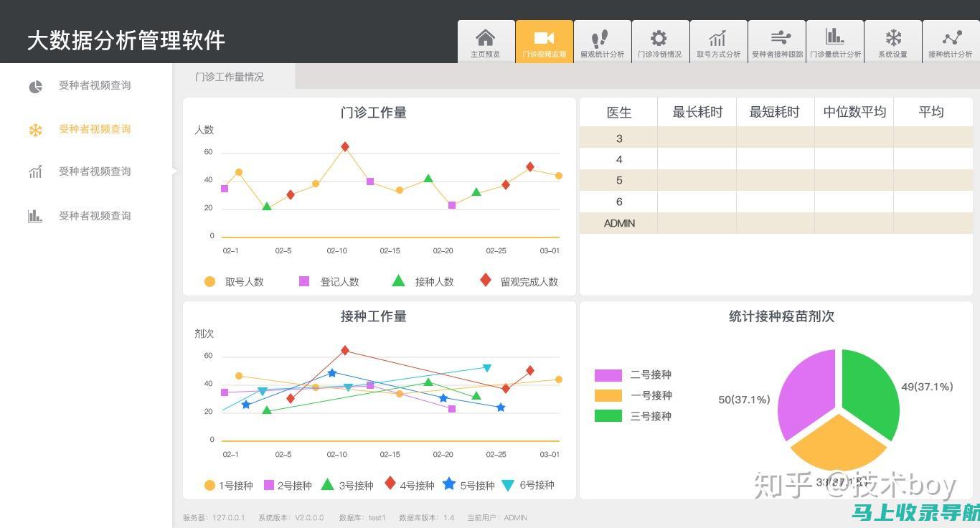Toggle 接种人数 series in legend
Viewport: 980px width, 528px height.
pos(423,282)
